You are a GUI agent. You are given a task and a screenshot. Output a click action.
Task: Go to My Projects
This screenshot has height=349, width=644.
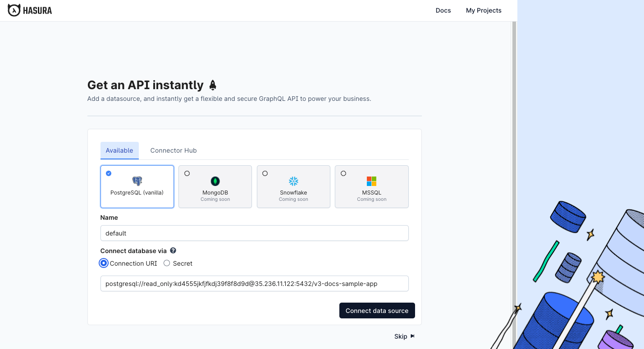coord(484,10)
